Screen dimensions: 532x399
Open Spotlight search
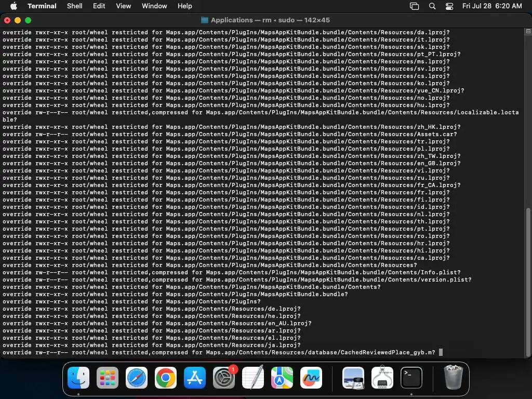[432, 6]
